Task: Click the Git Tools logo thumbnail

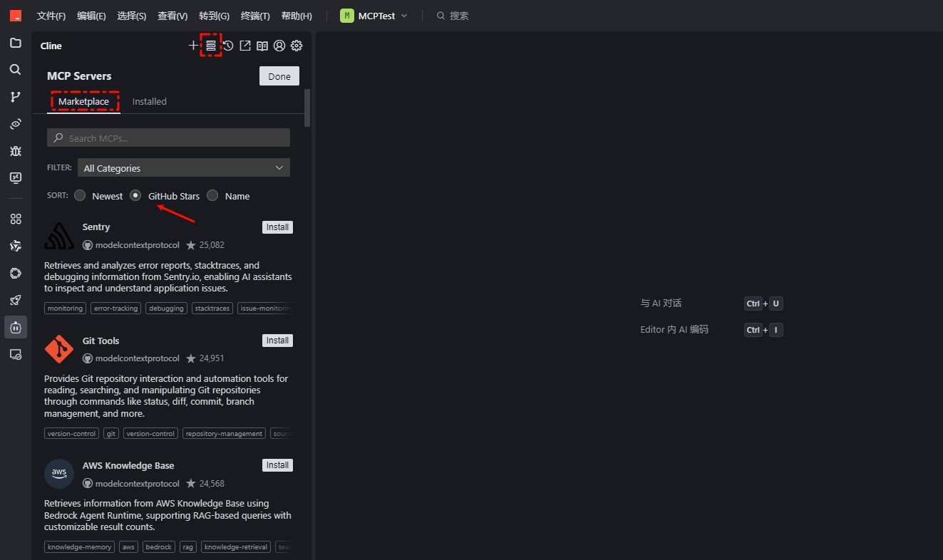Action: pyautogui.click(x=59, y=349)
